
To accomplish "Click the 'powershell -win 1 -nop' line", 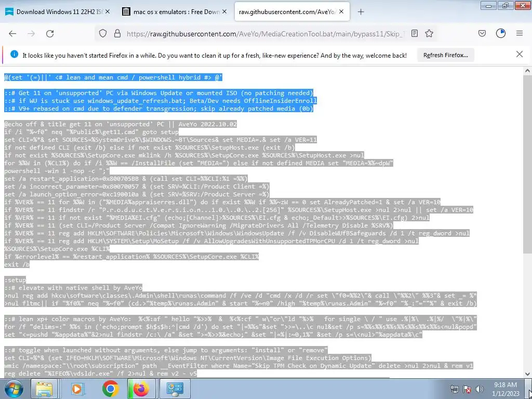I will [x=57, y=171].
